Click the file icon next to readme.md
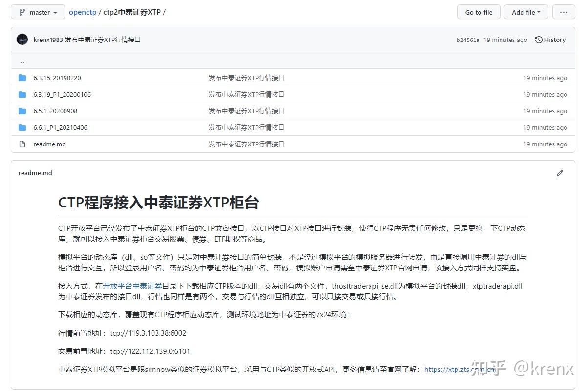The image size is (588, 392). [22, 144]
